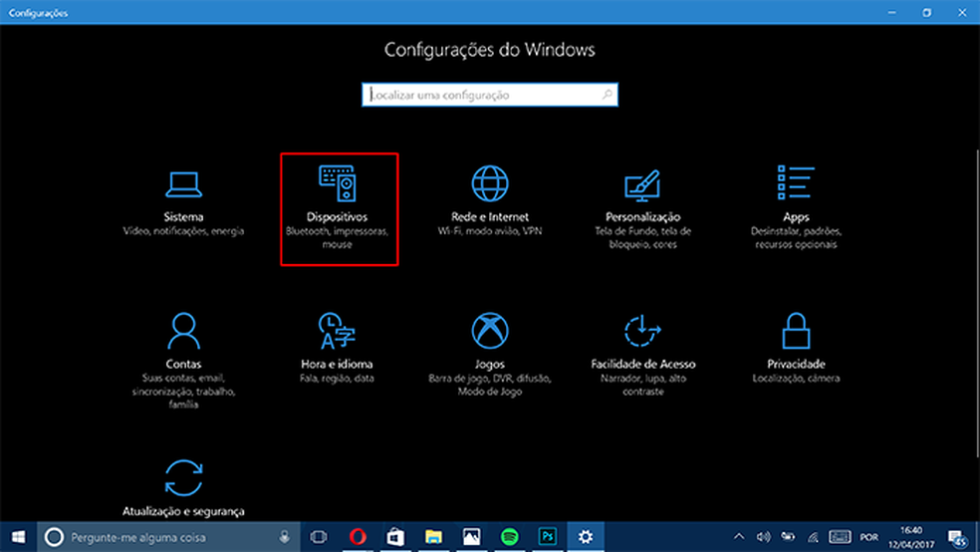Click the settings window vertical scrollbar
Screen dimensions: 980x552
coord(977,303)
